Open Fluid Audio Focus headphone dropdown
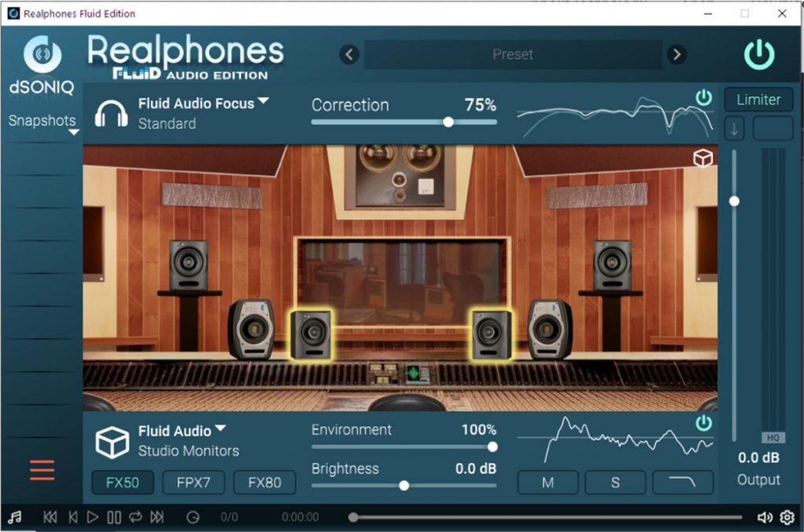Image resolution: width=804 pixels, height=532 pixels. 203,103
